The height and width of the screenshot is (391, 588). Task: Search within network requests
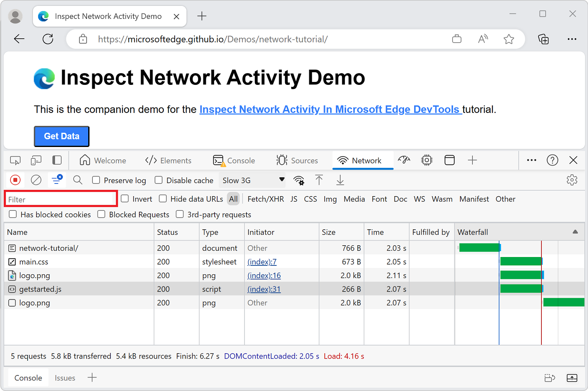click(x=77, y=180)
